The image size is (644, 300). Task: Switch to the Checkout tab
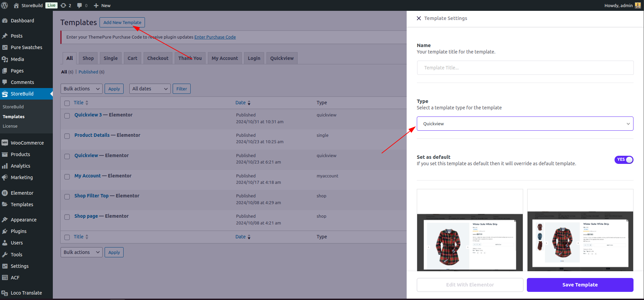[158, 58]
